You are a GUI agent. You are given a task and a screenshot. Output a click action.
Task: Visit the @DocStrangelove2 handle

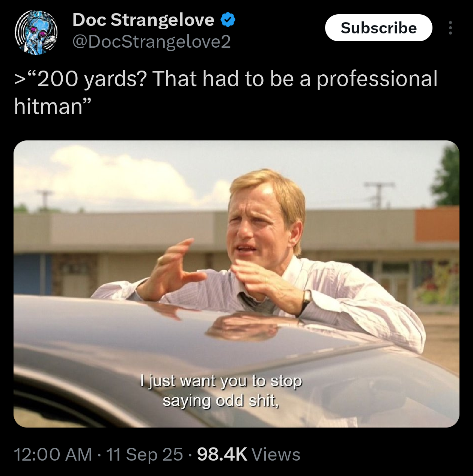[151, 41]
